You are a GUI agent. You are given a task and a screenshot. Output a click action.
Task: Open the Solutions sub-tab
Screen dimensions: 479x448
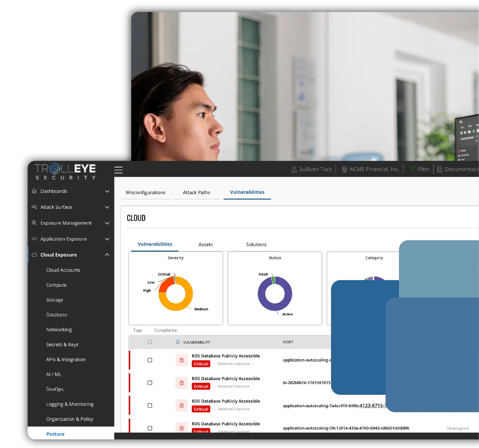256,245
